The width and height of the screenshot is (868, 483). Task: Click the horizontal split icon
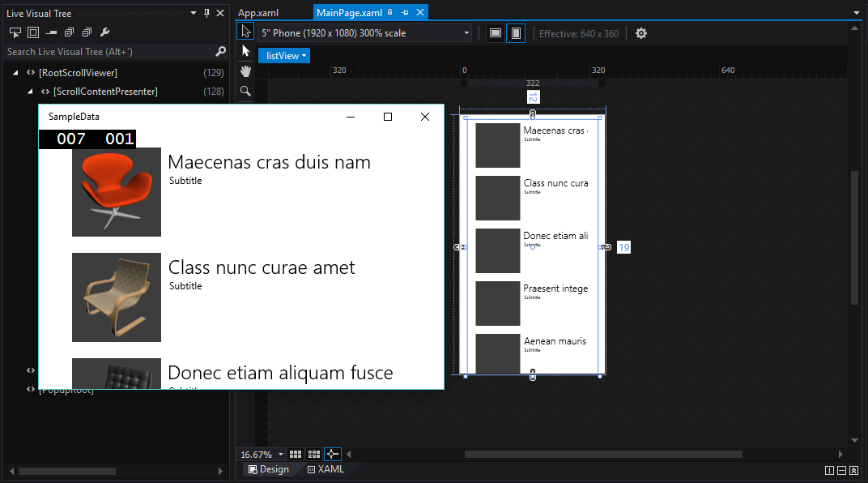click(x=841, y=470)
